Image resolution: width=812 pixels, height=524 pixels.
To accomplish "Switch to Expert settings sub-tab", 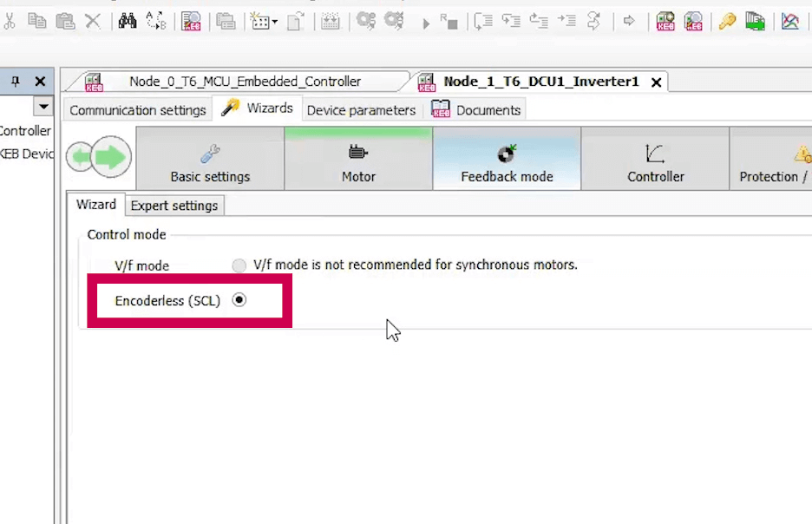I will tap(174, 206).
